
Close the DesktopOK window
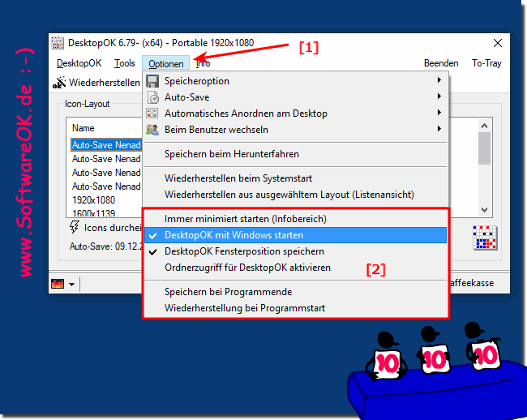coord(498,43)
